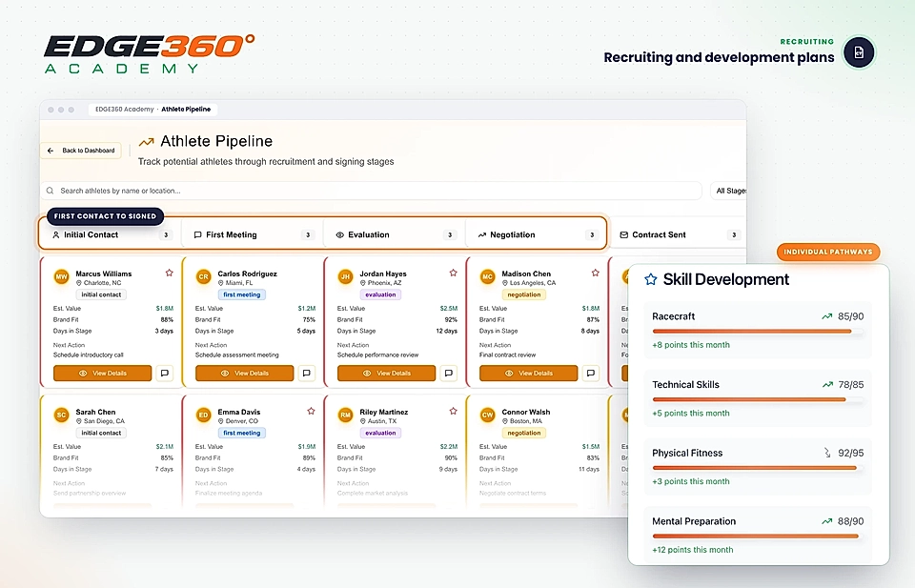Click the EDGE360 Academy breadcrumb
The image size is (915, 588).
tap(124, 109)
